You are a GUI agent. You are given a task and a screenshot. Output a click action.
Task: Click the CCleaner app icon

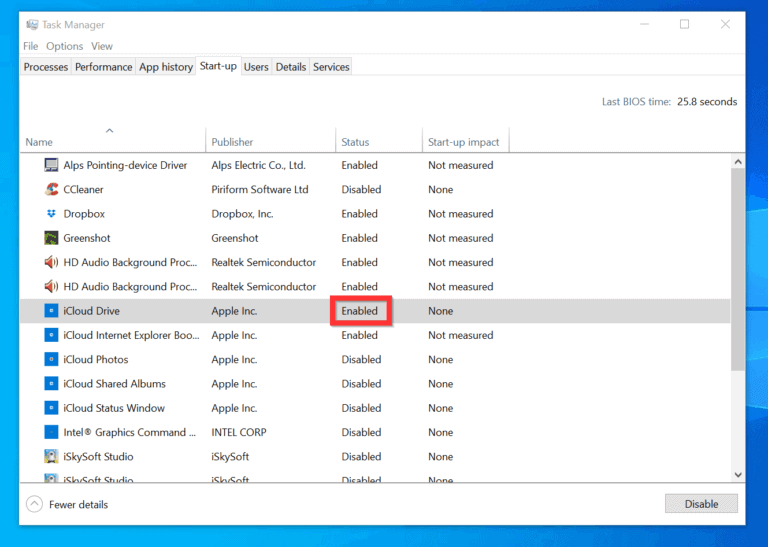51,189
